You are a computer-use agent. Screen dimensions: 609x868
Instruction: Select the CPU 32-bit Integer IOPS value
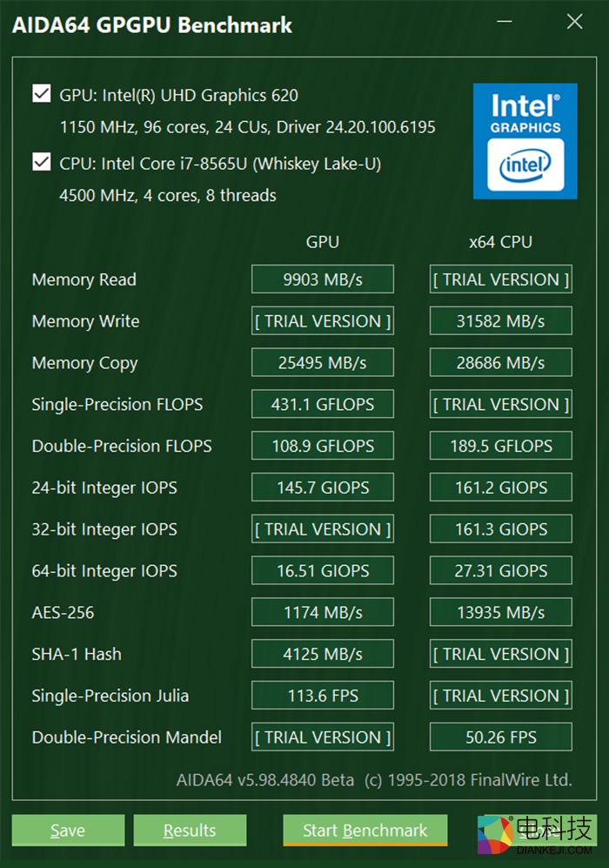500,529
